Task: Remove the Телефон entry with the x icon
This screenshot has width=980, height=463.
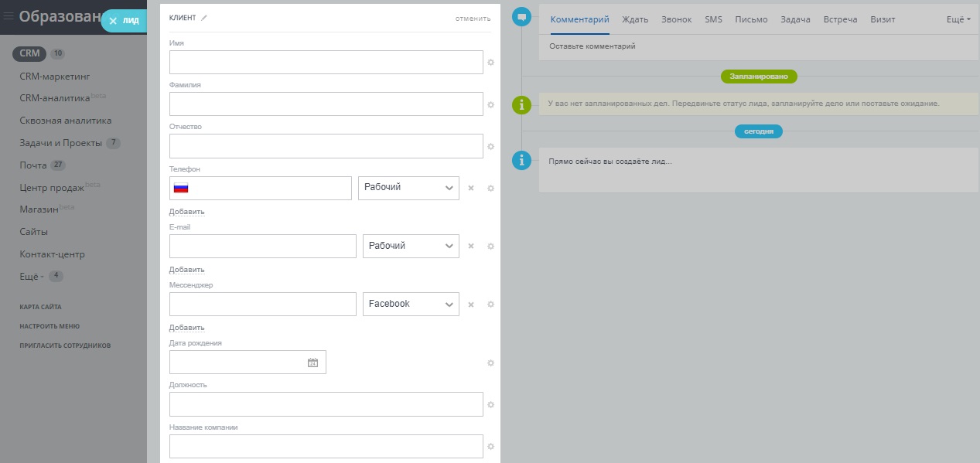Action: click(x=470, y=189)
